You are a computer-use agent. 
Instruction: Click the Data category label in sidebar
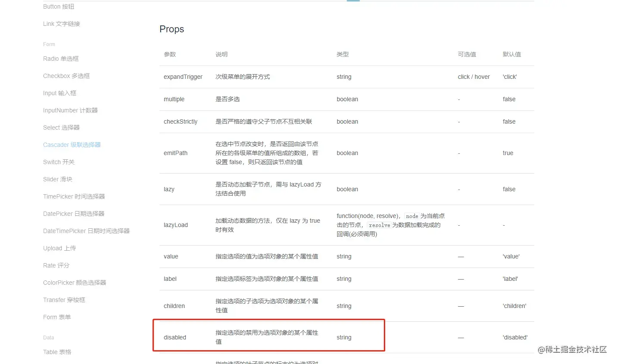(x=49, y=338)
